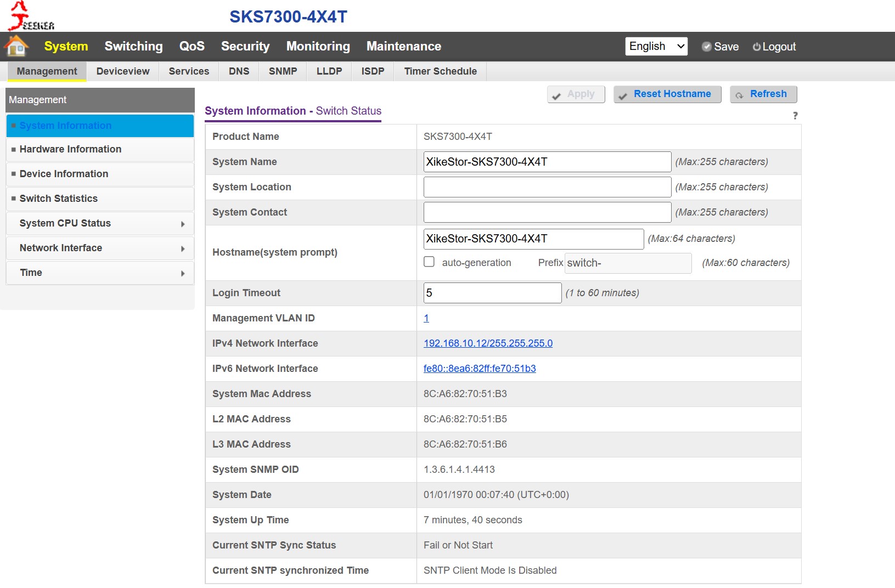Open the Monitoring menu

click(318, 46)
